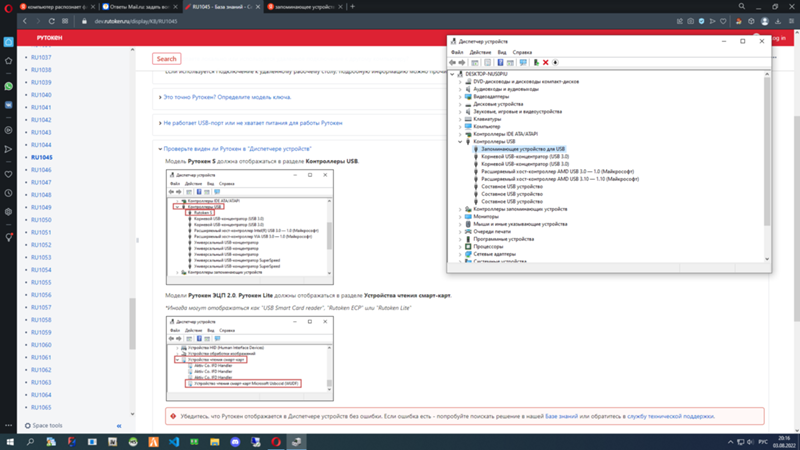Switch to first 'компьютер распознает' browser tab

coord(57,7)
